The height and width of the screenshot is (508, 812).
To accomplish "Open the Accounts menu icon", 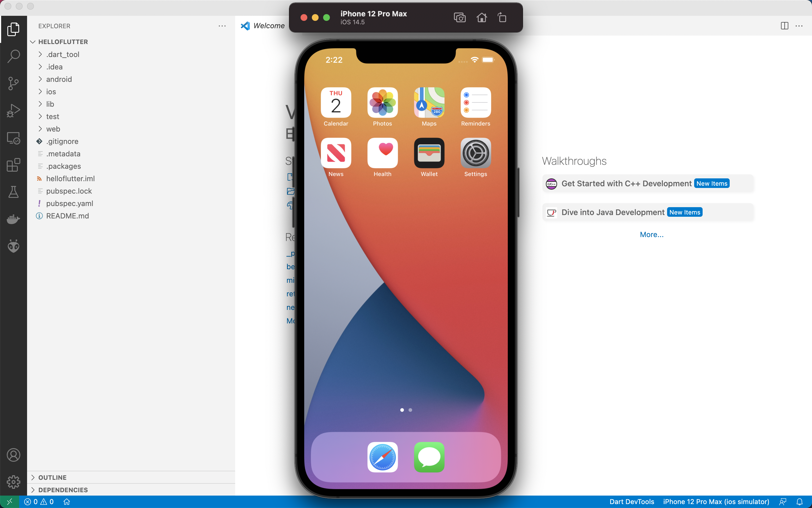I will tap(14, 455).
